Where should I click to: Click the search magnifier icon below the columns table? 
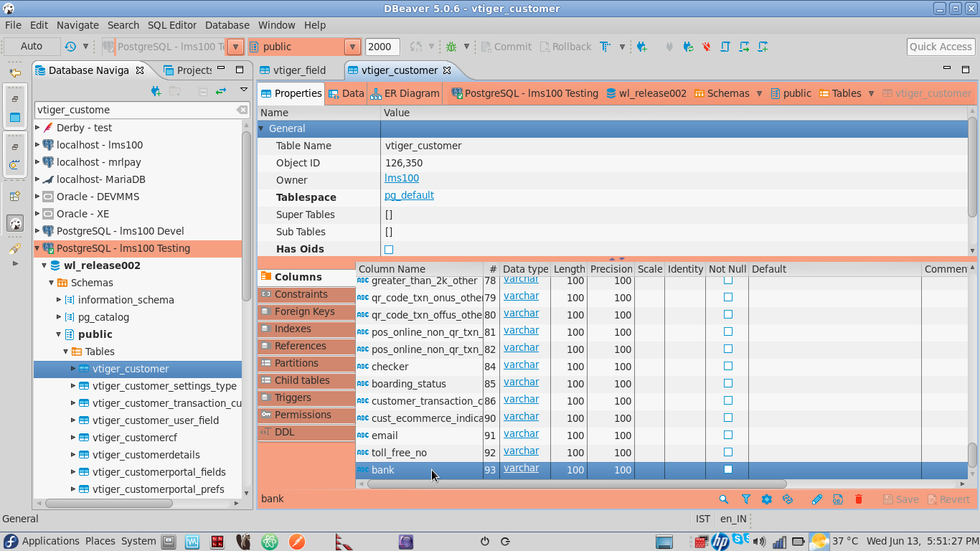point(724,499)
